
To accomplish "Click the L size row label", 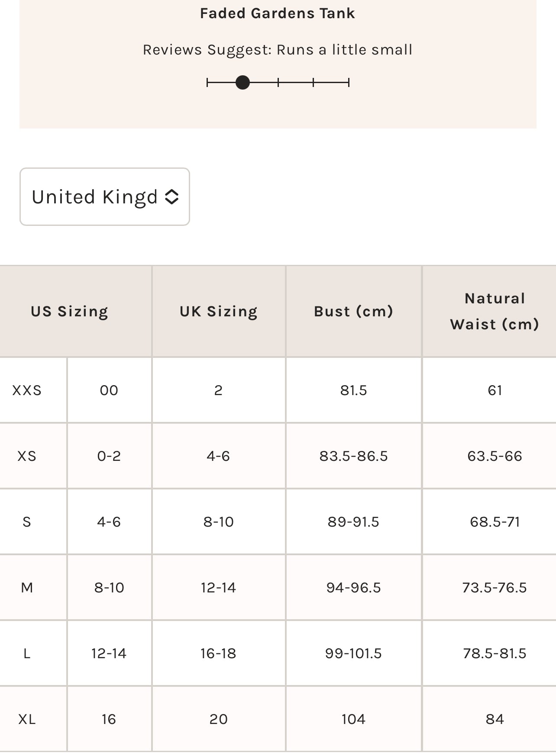I will point(27,653).
